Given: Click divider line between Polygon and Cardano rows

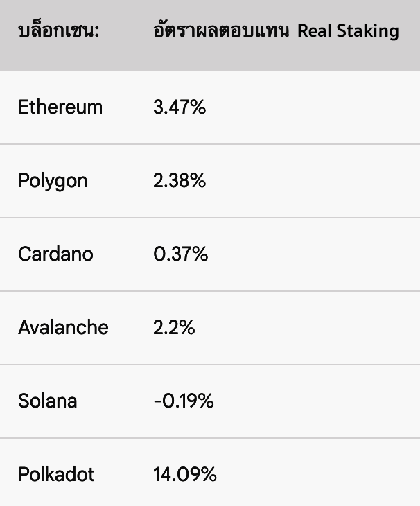Looking at the screenshot, I should tap(210, 218).
